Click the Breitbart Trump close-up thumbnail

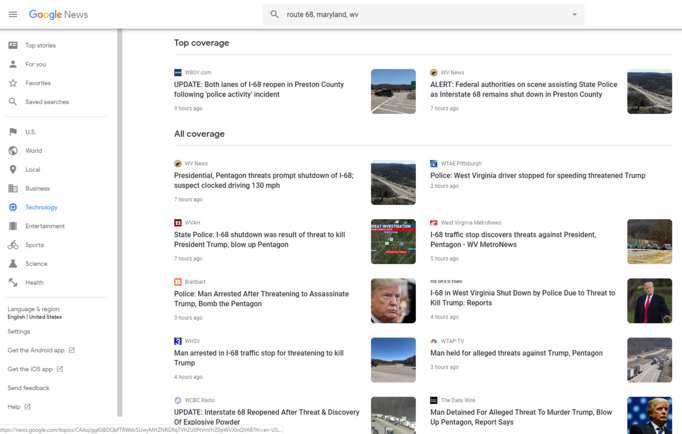[393, 300]
